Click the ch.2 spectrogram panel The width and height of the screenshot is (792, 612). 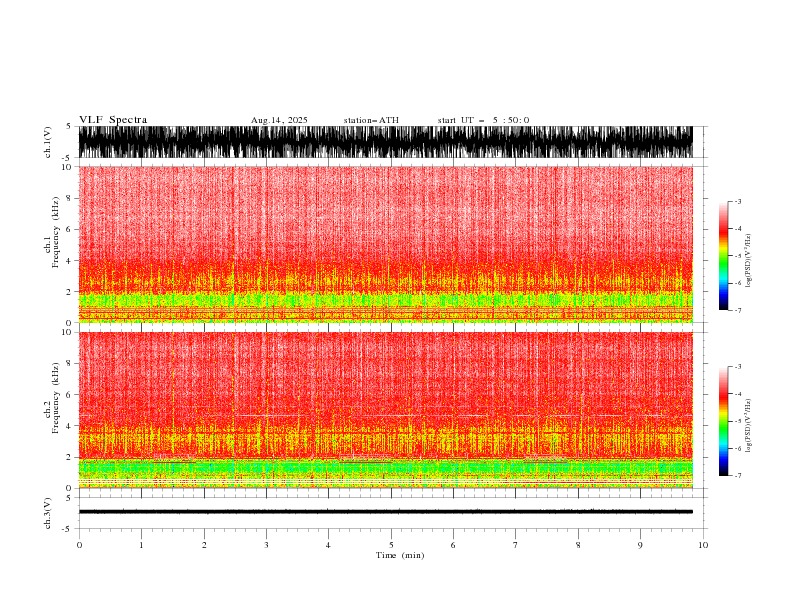tap(385, 410)
